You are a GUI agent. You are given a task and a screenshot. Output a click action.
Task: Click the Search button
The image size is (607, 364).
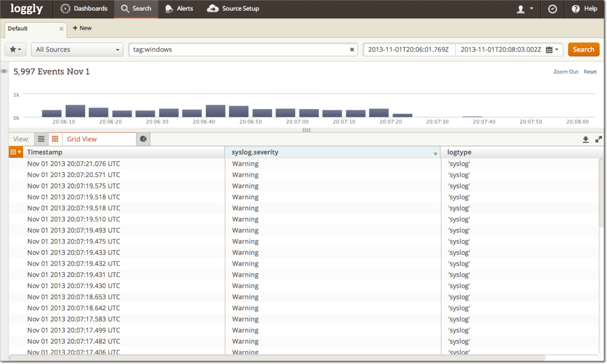click(584, 49)
